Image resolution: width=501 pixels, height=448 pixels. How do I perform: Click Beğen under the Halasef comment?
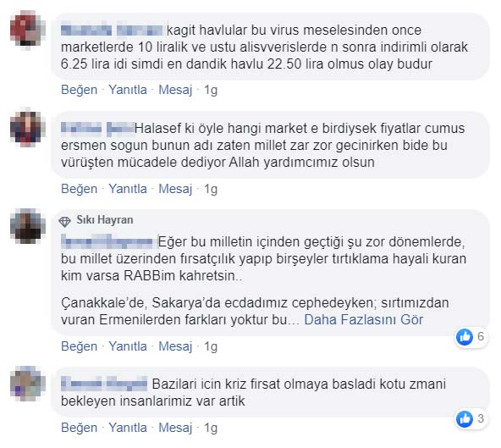[x=80, y=189]
